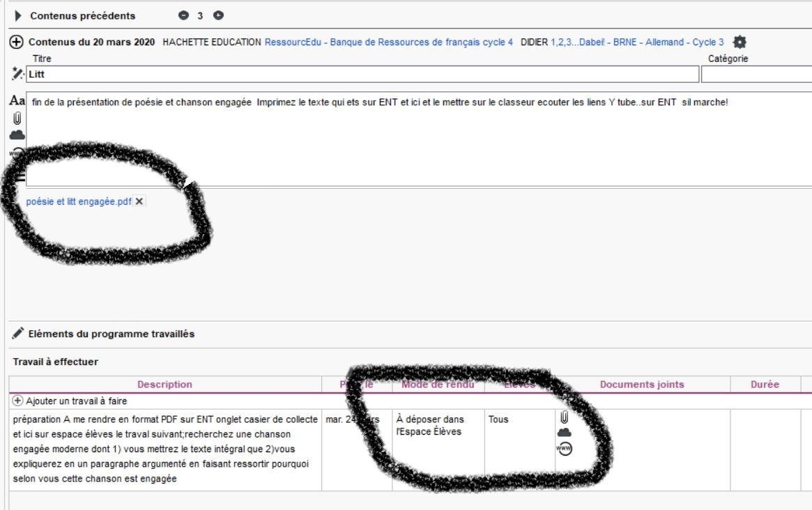Attach a file with the content paperclip icon
This screenshot has height=510, width=812.
pyautogui.click(x=17, y=118)
